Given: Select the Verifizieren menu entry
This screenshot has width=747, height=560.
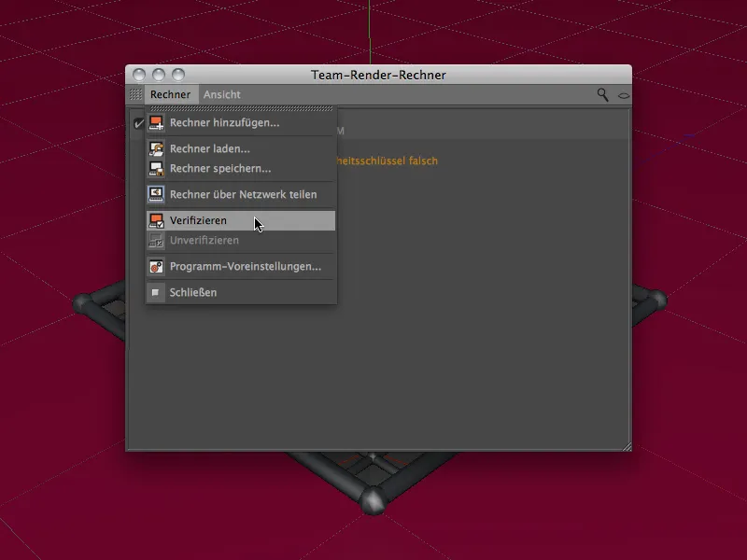Looking at the screenshot, I should (x=241, y=220).
